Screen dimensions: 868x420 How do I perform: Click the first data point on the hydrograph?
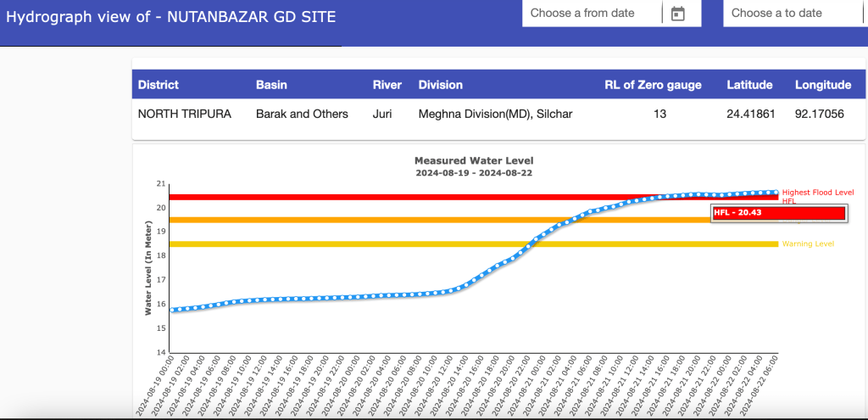point(172,310)
